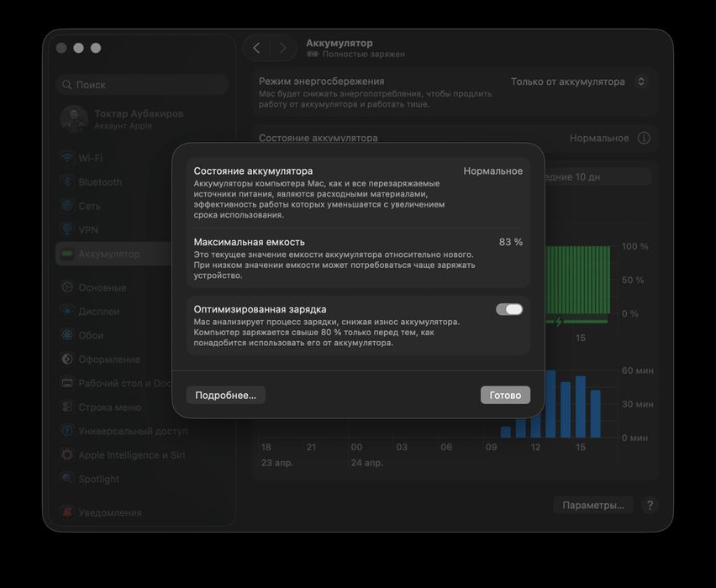Click the 83 % maximum capacity value
This screenshot has height=588, width=716.
(x=510, y=242)
